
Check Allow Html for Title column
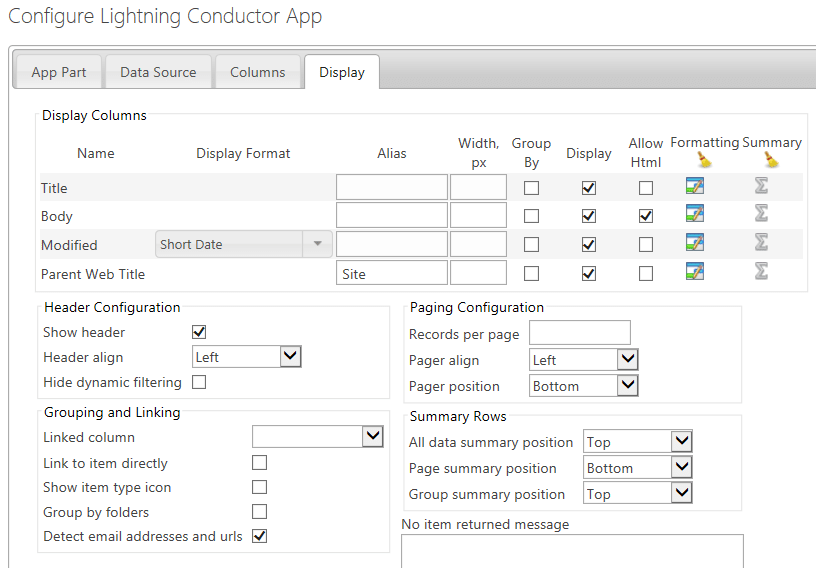[646, 188]
